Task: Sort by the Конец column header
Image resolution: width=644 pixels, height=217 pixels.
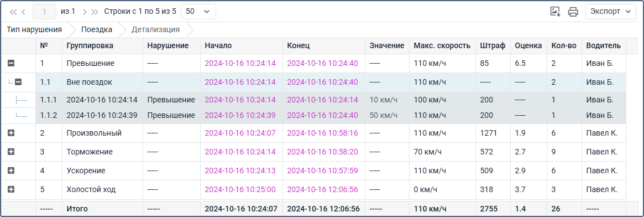Action: [323, 45]
